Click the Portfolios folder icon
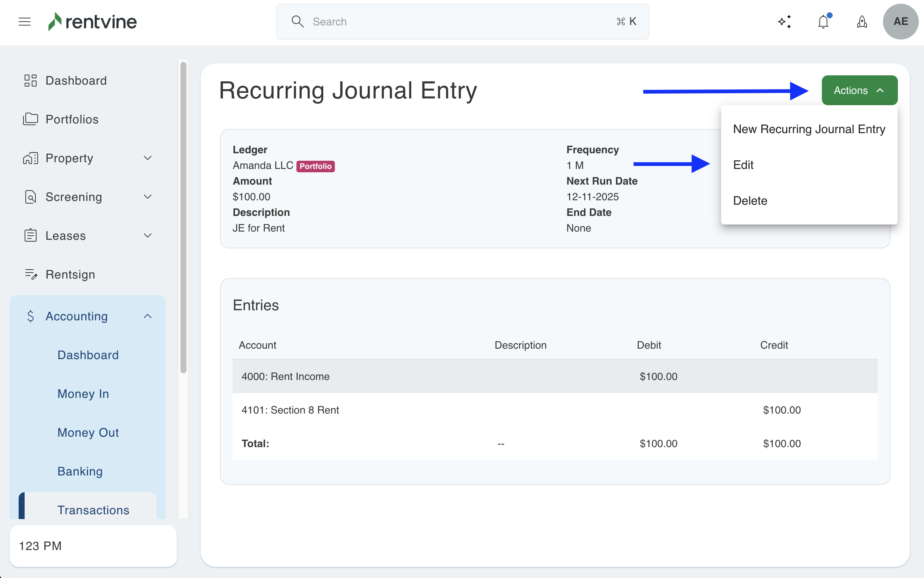The width and height of the screenshot is (924, 578). pos(31,119)
